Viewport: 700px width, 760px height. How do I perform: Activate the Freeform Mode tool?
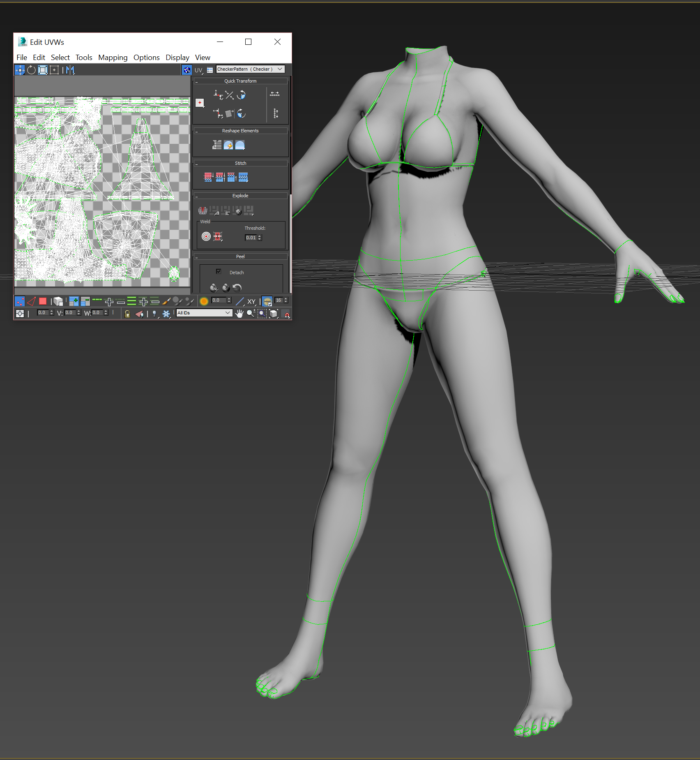[54, 70]
